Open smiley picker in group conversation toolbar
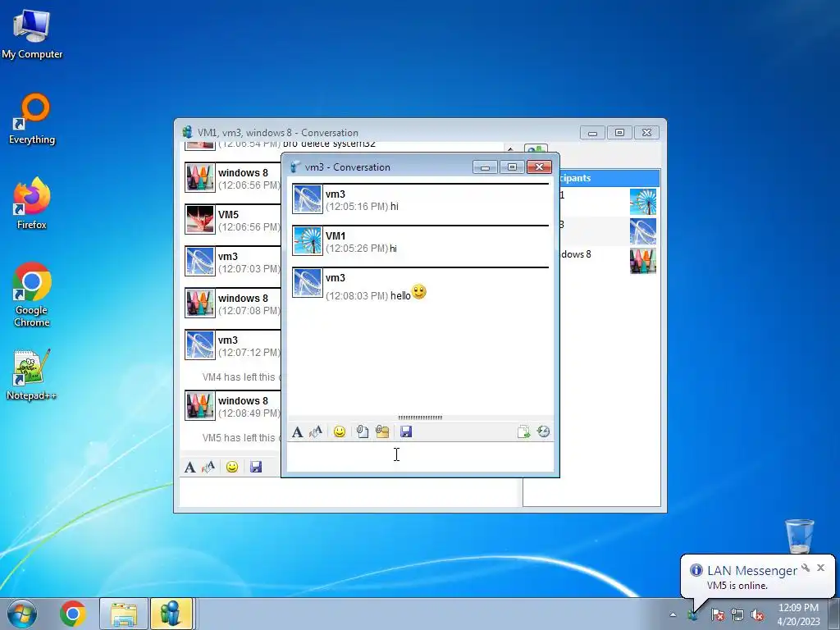The height and width of the screenshot is (630, 840). point(232,467)
